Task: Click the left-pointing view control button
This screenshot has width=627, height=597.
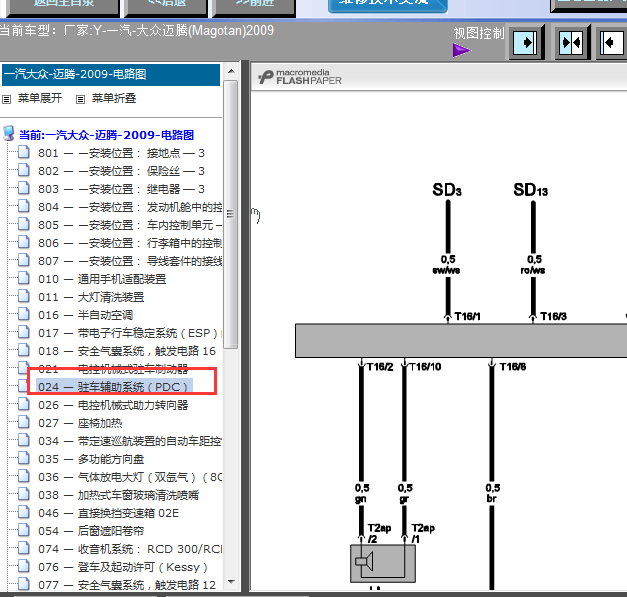Action: click(x=612, y=42)
